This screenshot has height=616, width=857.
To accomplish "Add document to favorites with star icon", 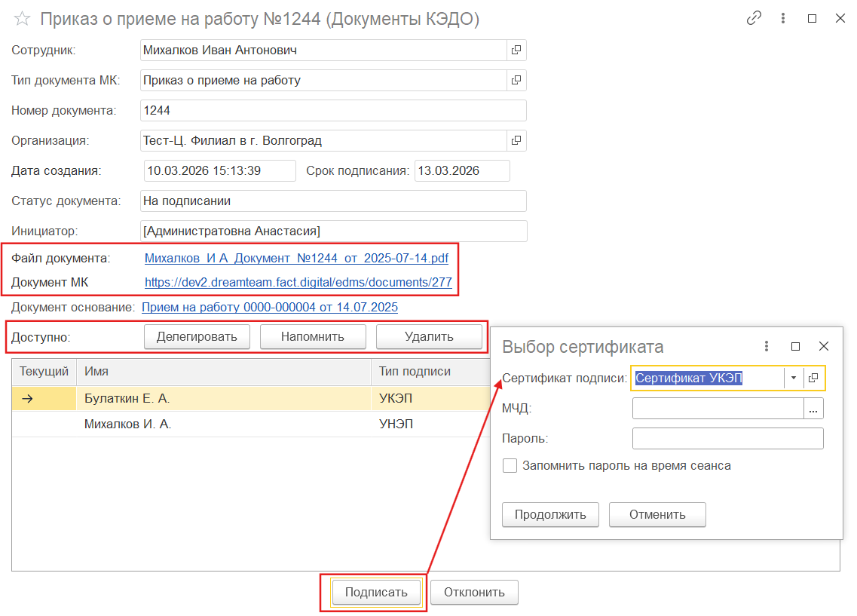I will point(23,19).
